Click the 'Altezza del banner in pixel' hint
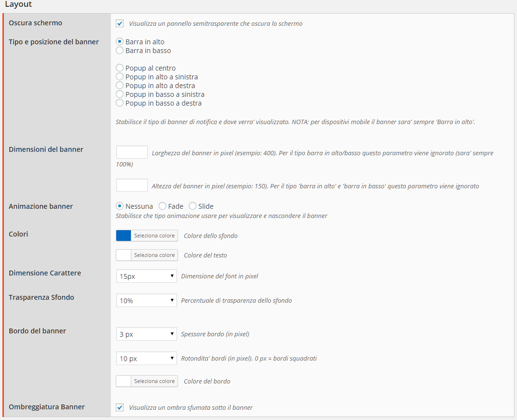Screen dimensions: 517x420 click(315, 186)
